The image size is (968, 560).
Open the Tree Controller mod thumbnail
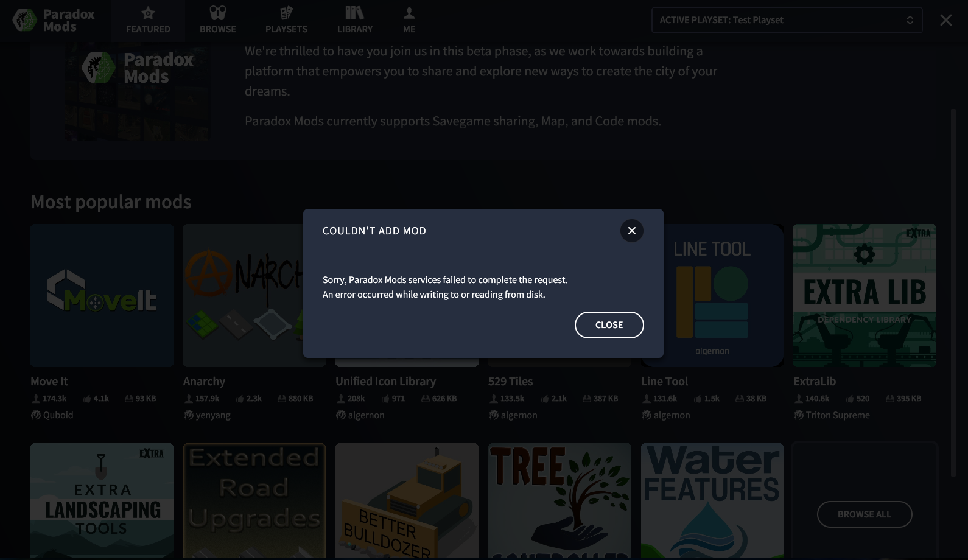tap(559, 501)
